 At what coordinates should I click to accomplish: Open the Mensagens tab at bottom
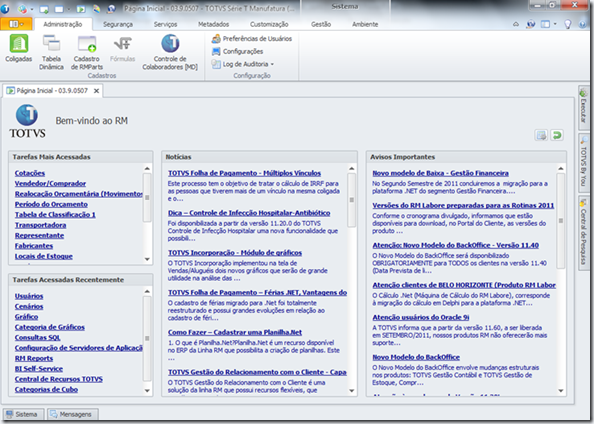[x=73, y=414]
